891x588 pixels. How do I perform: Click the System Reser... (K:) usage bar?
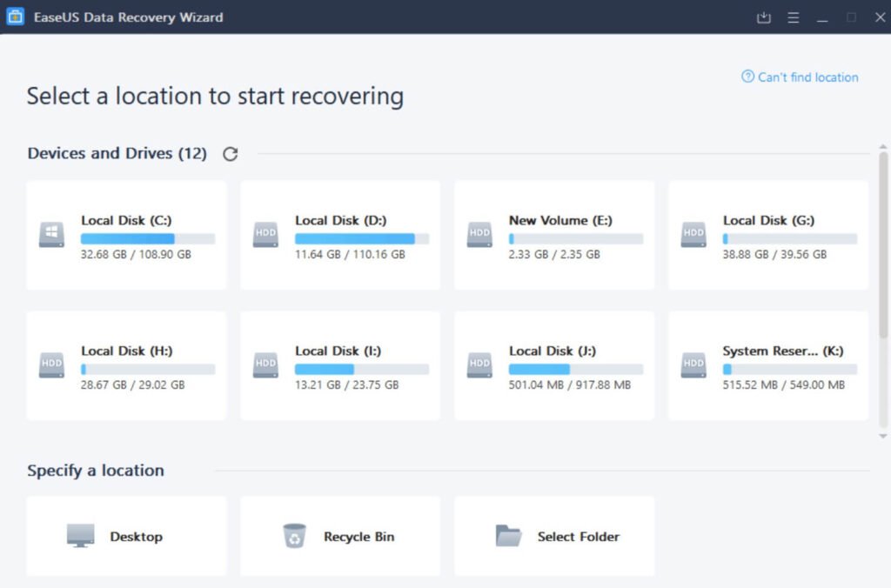coord(790,370)
